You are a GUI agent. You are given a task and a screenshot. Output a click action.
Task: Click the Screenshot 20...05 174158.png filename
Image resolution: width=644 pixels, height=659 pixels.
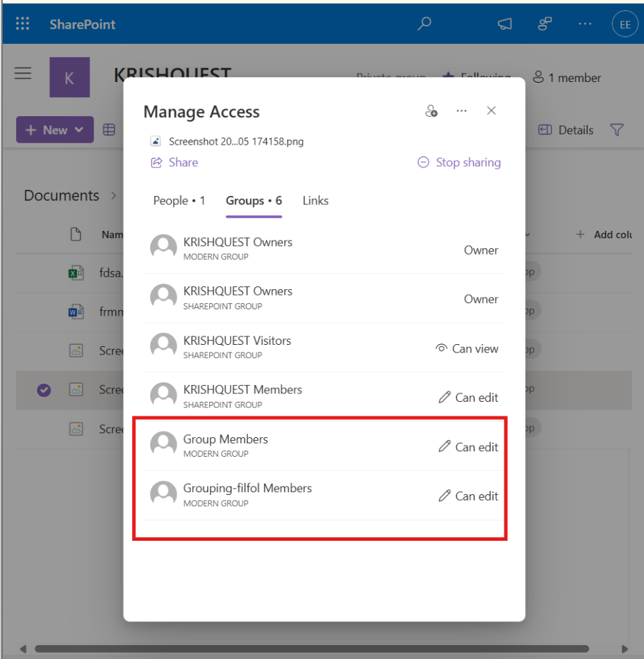[x=236, y=142]
